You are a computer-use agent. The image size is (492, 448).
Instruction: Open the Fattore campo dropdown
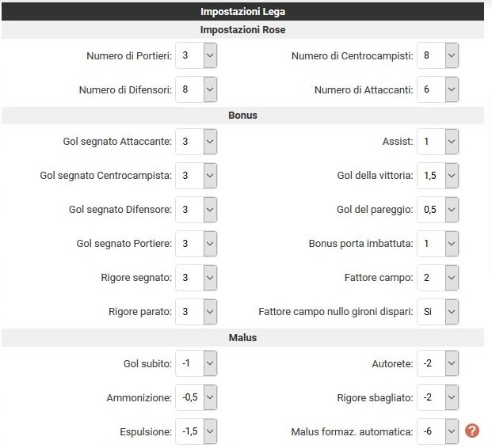click(x=437, y=278)
